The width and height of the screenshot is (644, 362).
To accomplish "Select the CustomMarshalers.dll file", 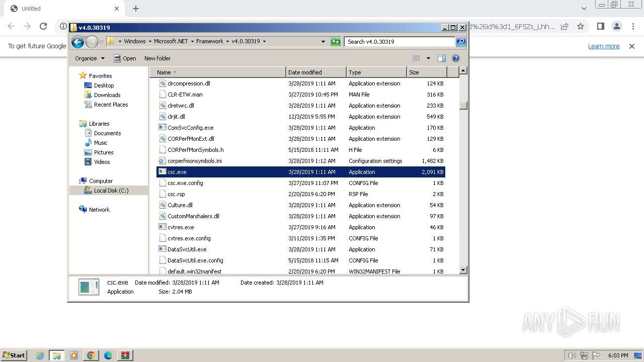I will [193, 216].
